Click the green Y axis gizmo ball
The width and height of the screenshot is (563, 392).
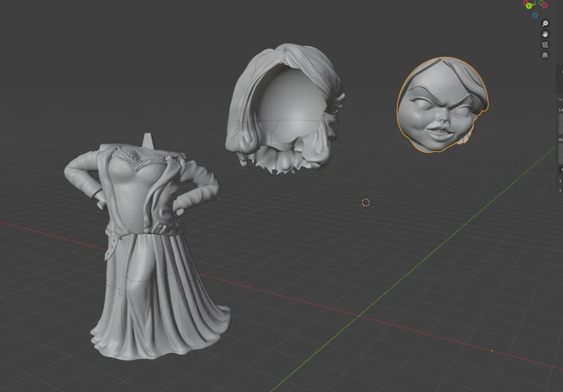coord(529,6)
